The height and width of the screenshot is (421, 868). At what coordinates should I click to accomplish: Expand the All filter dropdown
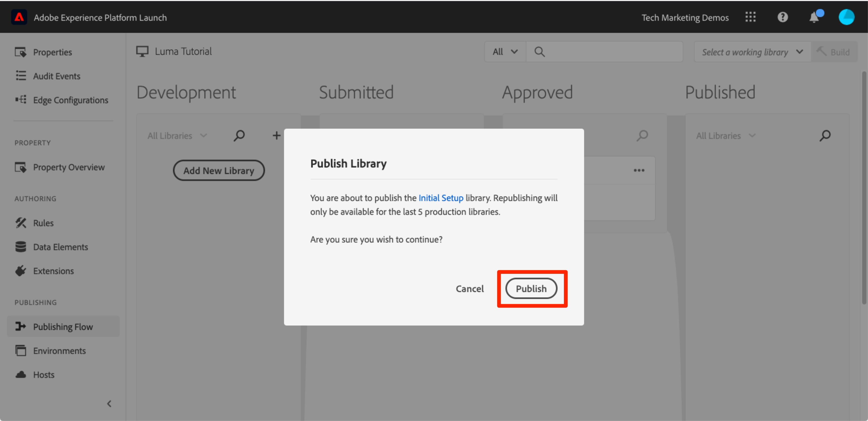point(505,52)
